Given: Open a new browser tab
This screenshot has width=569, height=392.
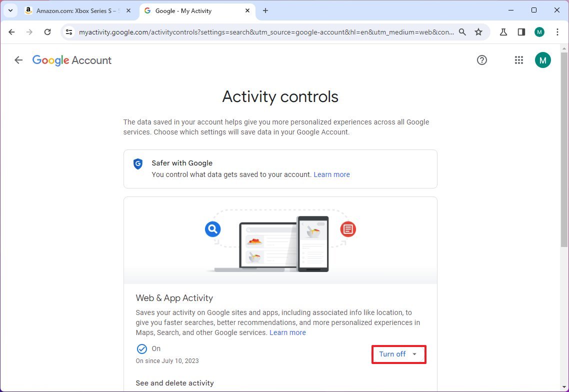Looking at the screenshot, I should (x=265, y=11).
